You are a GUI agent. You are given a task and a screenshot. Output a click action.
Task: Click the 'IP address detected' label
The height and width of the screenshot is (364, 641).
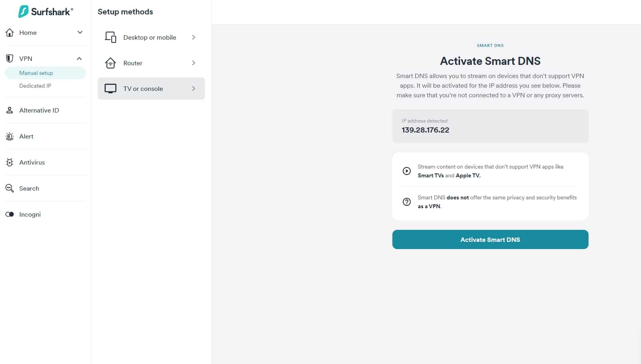424,121
